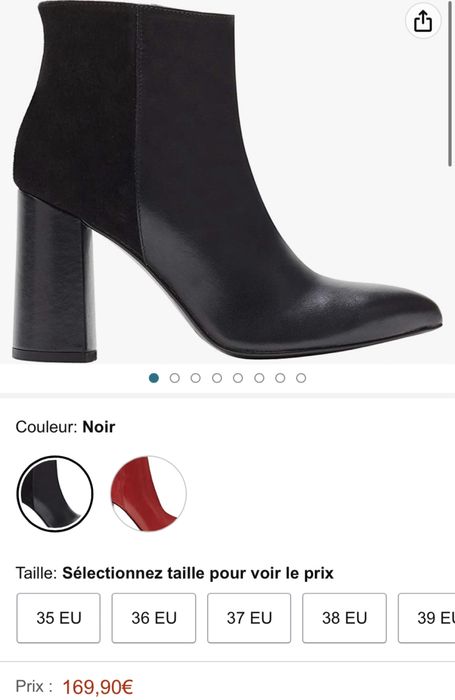The width and height of the screenshot is (455, 700).
Task: Go to eighth image dot
Action: tap(301, 378)
